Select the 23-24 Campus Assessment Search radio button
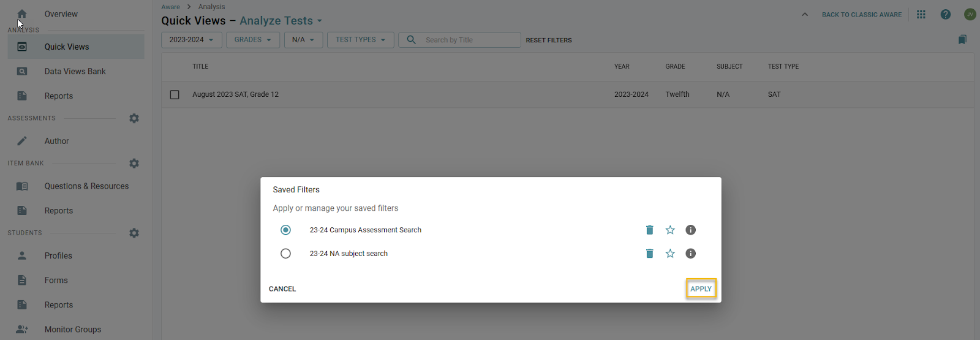This screenshot has height=340, width=980. 285,230
